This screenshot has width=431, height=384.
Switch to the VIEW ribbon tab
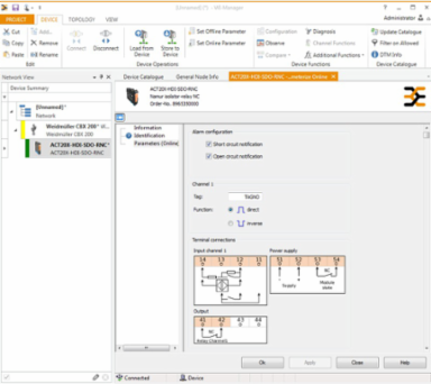point(112,19)
